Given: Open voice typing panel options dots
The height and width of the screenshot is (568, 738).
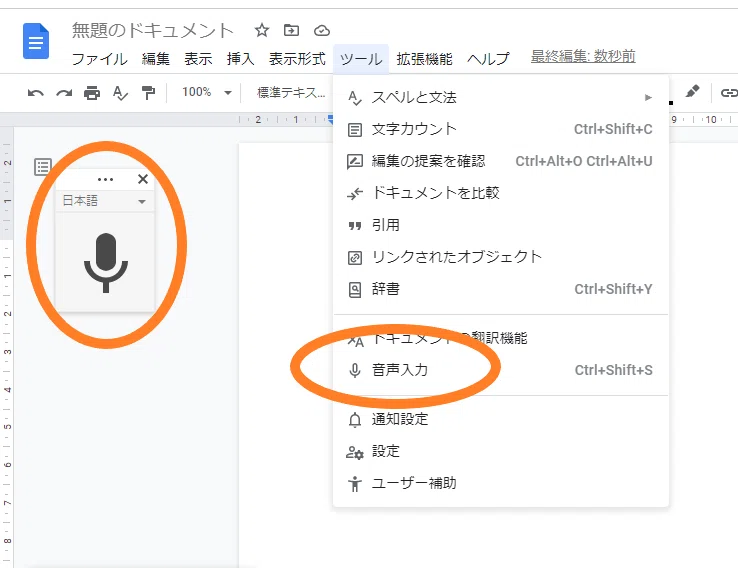Looking at the screenshot, I should pos(105,179).
